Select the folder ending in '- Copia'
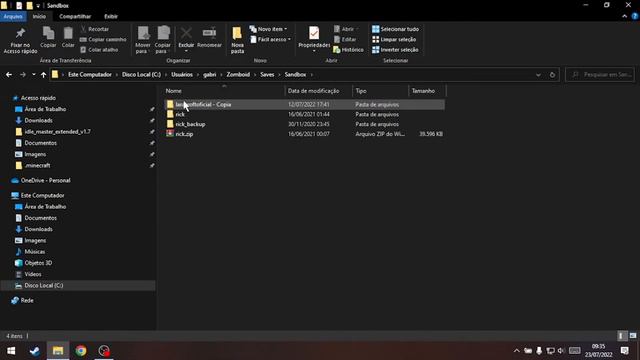The height and width of the screenshot is (360, 640). coord(304,104)
